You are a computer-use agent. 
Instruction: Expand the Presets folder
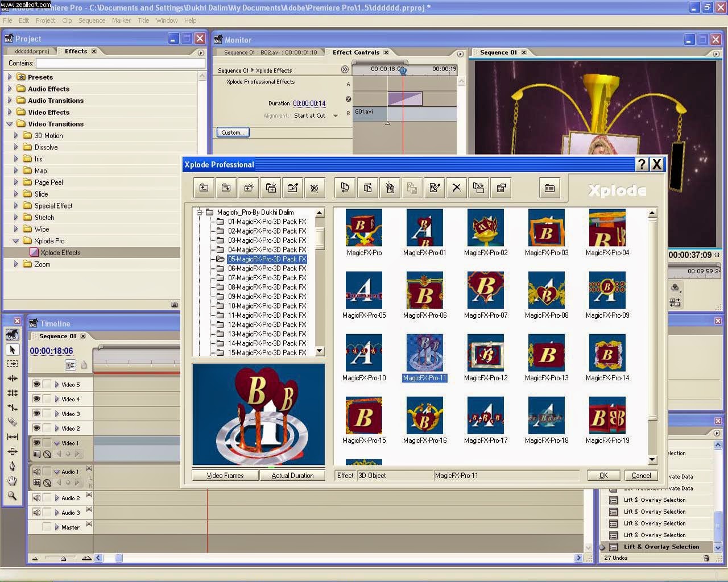pos(10,77)
